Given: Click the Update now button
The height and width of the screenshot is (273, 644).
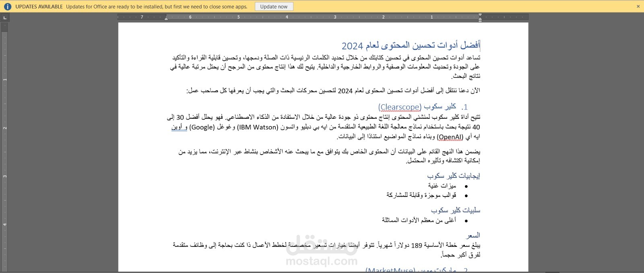Looking at the screenshot, I should point(274,6).
